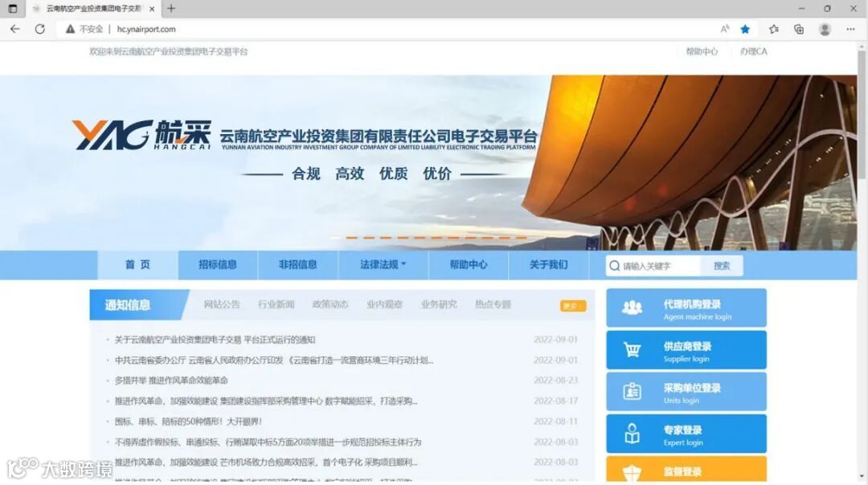Image resolution: width=868 pixels, height=485 pixels.
Task: Click the ID badge units login icon
Action: pyautogui.click(x=633, y=392)
